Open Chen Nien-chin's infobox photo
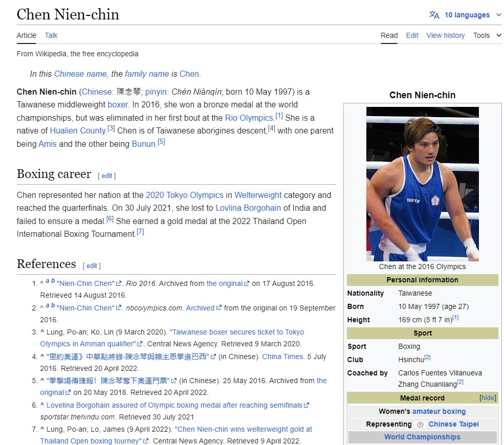 coord(422,184)
